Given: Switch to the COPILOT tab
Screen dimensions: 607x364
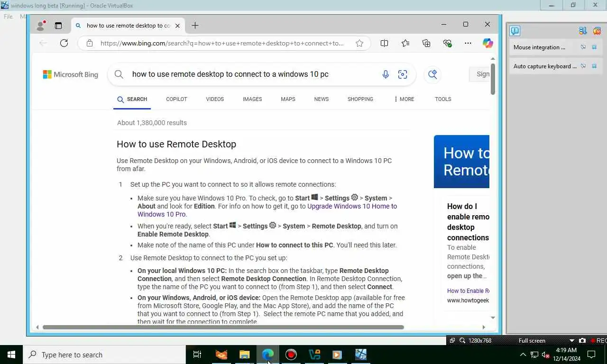Looking at the screenshot, I should (176, 99).
